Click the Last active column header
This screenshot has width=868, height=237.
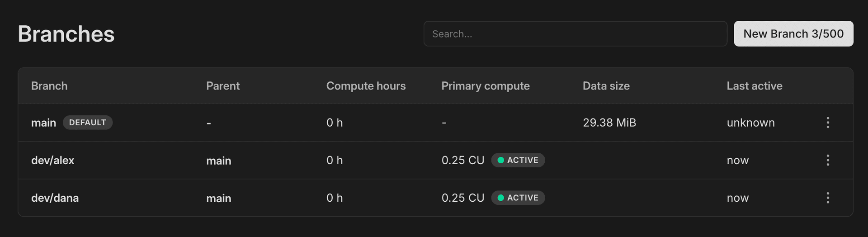pyautogui.click(x=754, y=86)
